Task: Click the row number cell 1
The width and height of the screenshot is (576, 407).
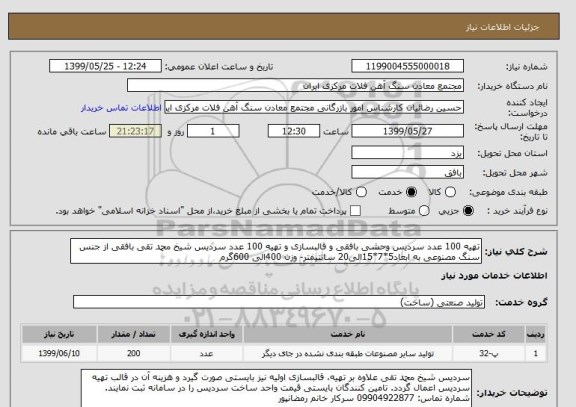Action: point(536,353)
